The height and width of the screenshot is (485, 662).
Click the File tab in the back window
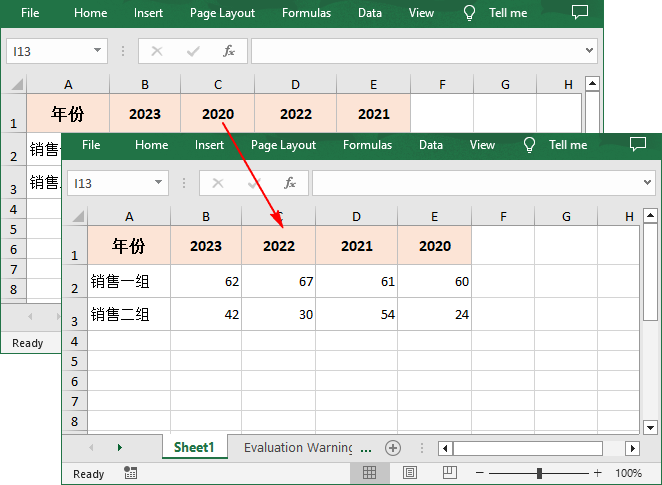click(30, 13)
